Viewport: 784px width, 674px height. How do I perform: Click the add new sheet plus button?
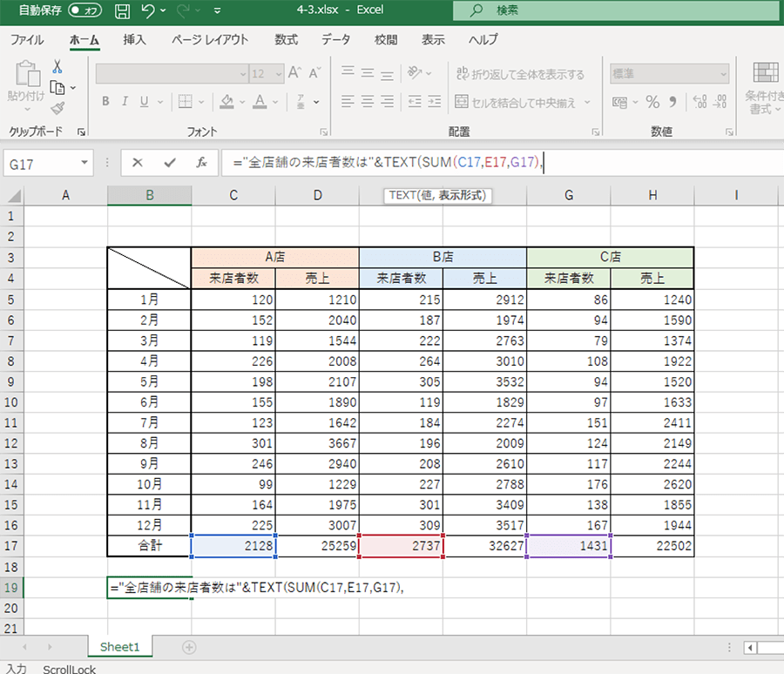[189, 647]
